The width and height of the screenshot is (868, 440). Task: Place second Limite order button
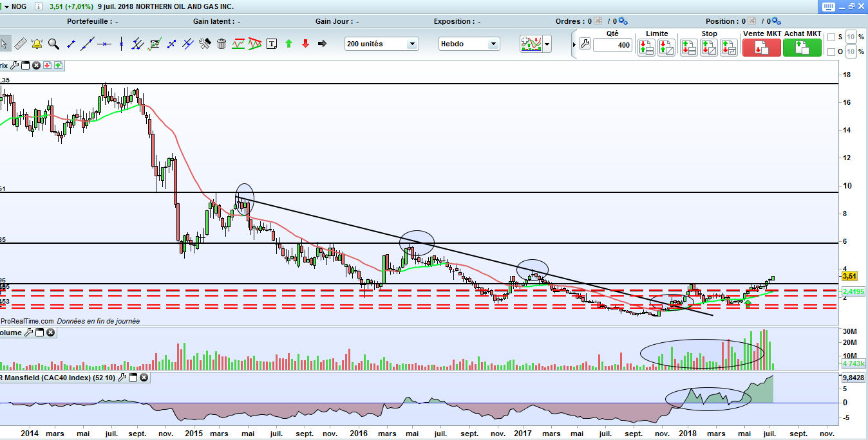[666, 47]
